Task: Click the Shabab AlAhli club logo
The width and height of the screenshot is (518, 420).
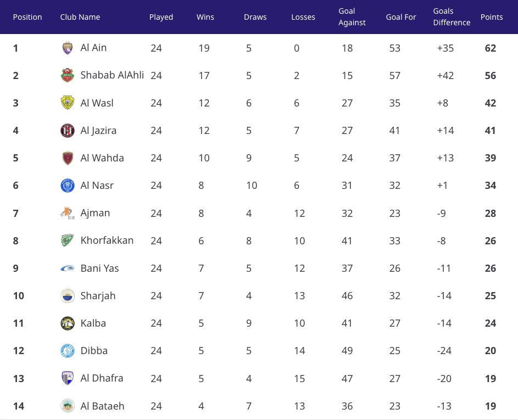Action: (x=68, y=75)
